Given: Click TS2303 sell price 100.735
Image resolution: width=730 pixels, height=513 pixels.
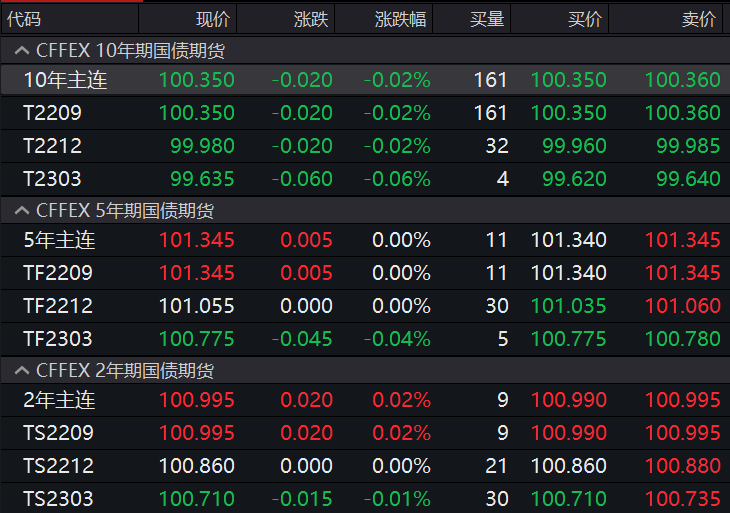Looking at the screenshot, I should click(x=682, y=498).
